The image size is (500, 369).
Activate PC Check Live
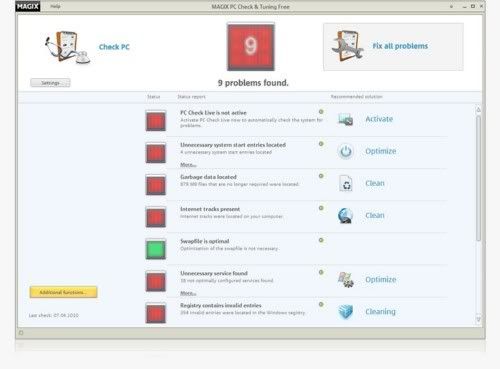(x=379, y=119)
